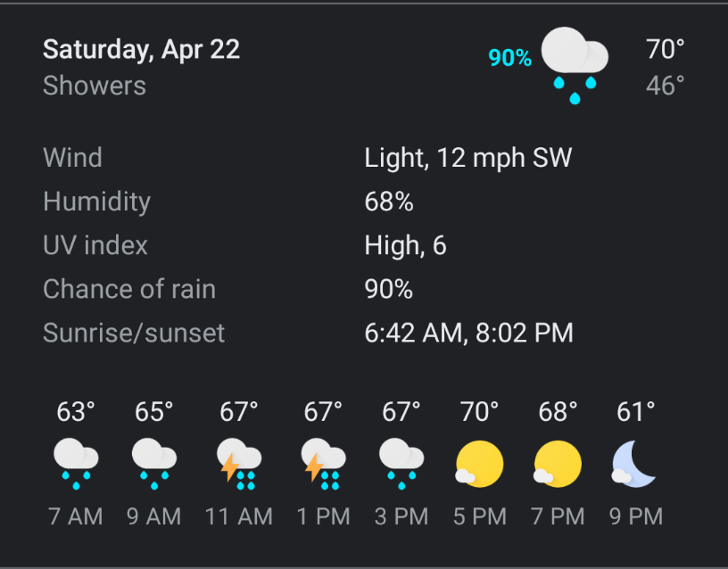This screenshot has width=728, height=569.
Task: Click the 9 AM rain cloud icon
Action: pyautogui.click(x=154, y=464)
